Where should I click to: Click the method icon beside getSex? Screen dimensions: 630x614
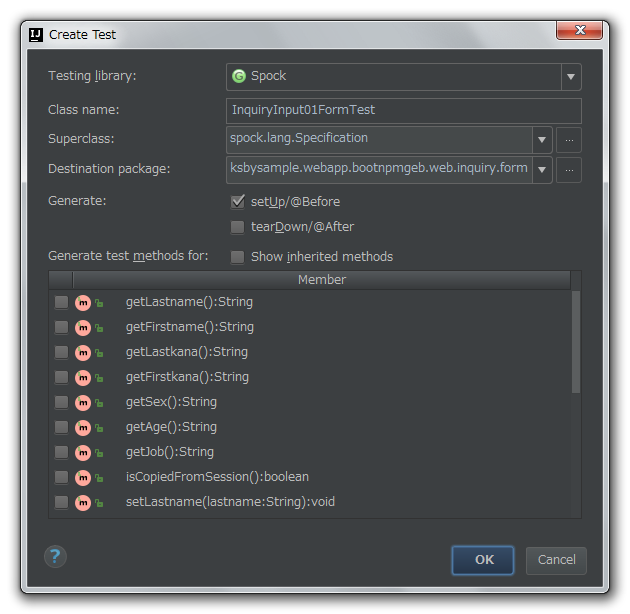(83, 403)
